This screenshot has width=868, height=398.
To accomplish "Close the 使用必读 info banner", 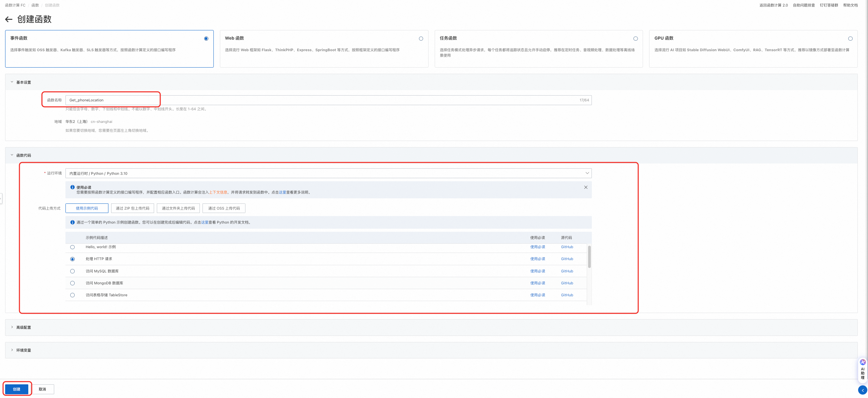I will click(586, 187).
